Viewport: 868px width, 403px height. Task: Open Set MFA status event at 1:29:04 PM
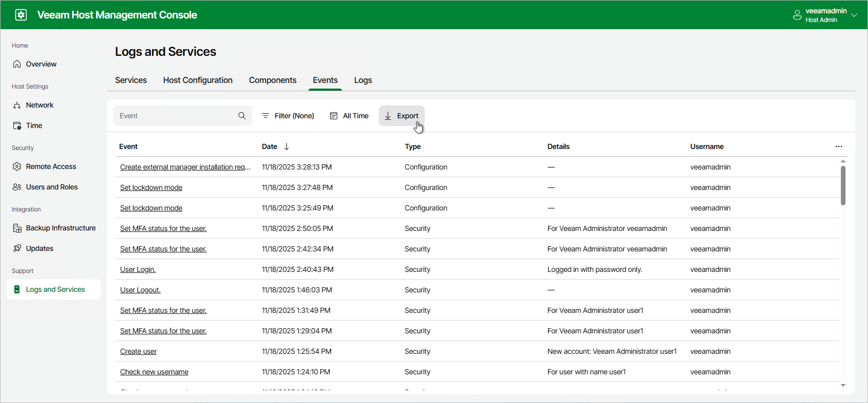(163, 331)
